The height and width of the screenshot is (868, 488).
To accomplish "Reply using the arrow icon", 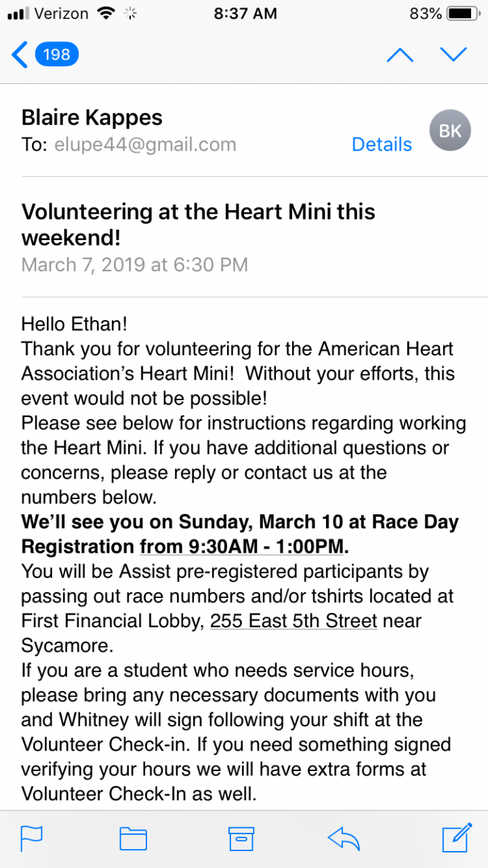I will 344,838.
